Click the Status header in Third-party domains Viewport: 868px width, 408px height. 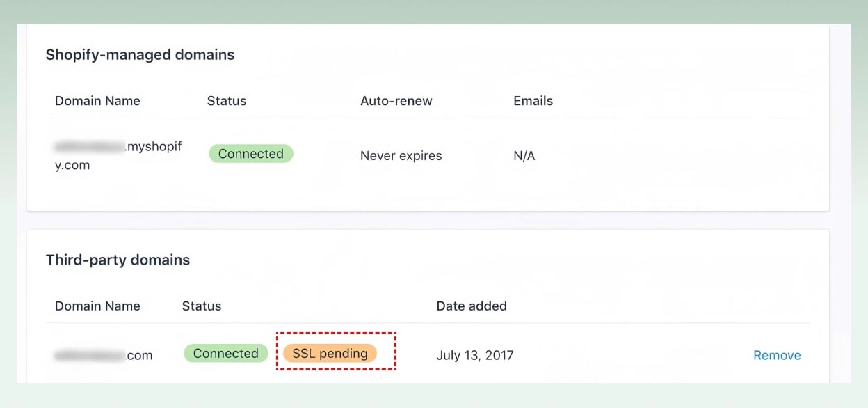point(202,306)
